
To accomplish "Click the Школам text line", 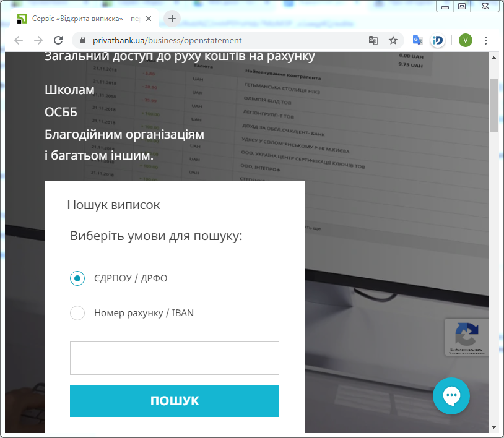I will 69,90.
